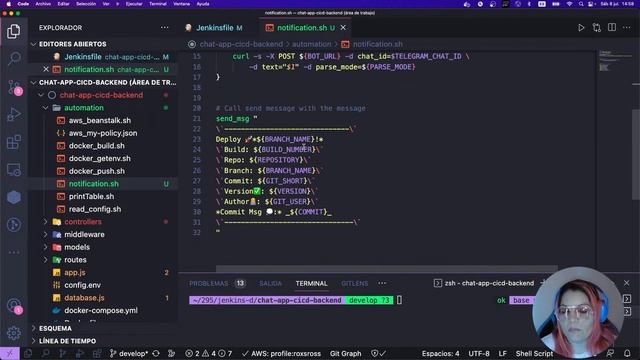Open docker-compose.yml file

101,310
